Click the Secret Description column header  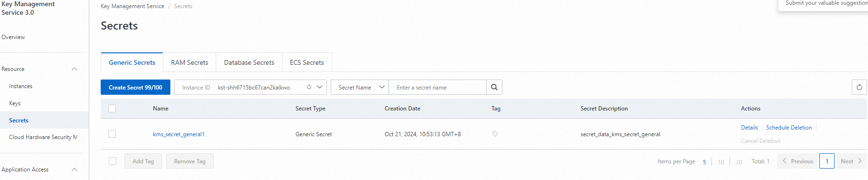point(604,109)
